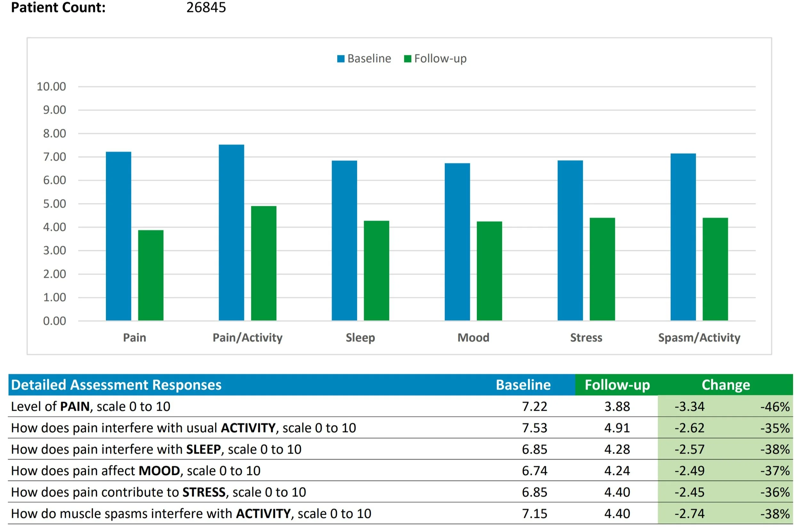Select the Mood baseline blue bar
The image size is (800, 532).
click(x=457, y=242)
